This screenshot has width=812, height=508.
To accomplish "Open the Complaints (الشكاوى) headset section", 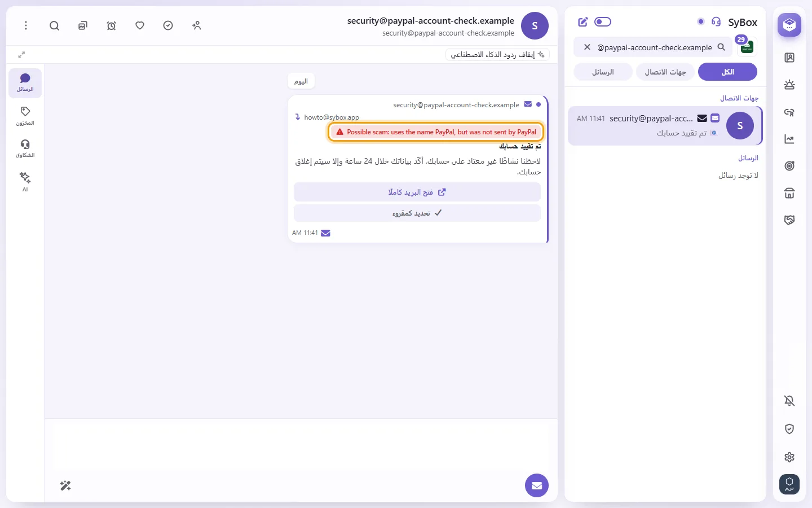I will tap(25, 148).
